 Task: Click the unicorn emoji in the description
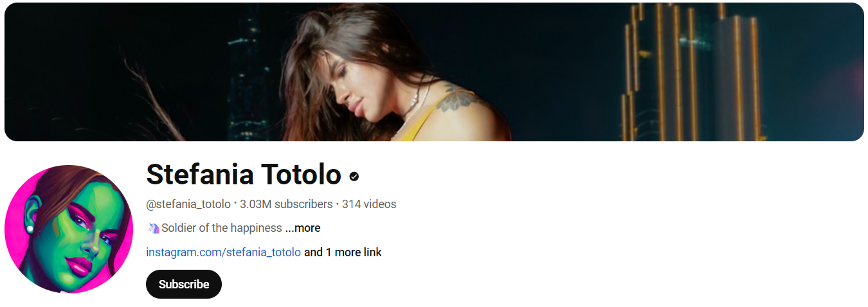[153, 228]
